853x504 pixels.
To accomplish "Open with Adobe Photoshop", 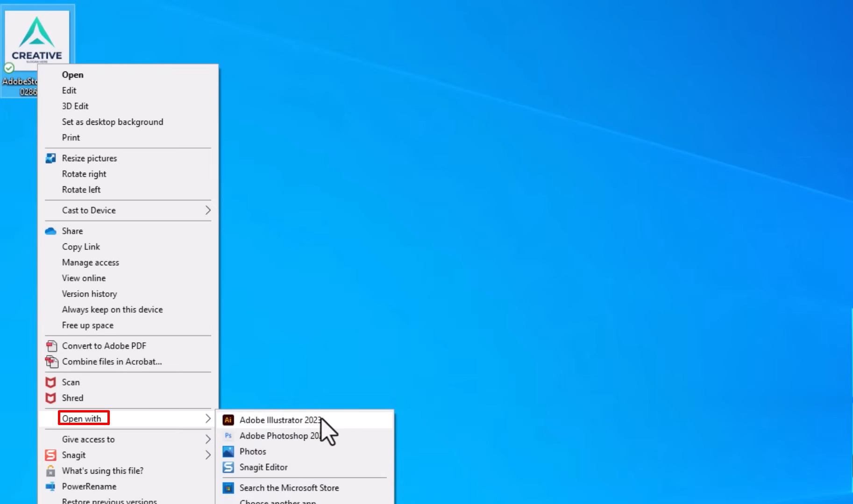I will [280, 436].
